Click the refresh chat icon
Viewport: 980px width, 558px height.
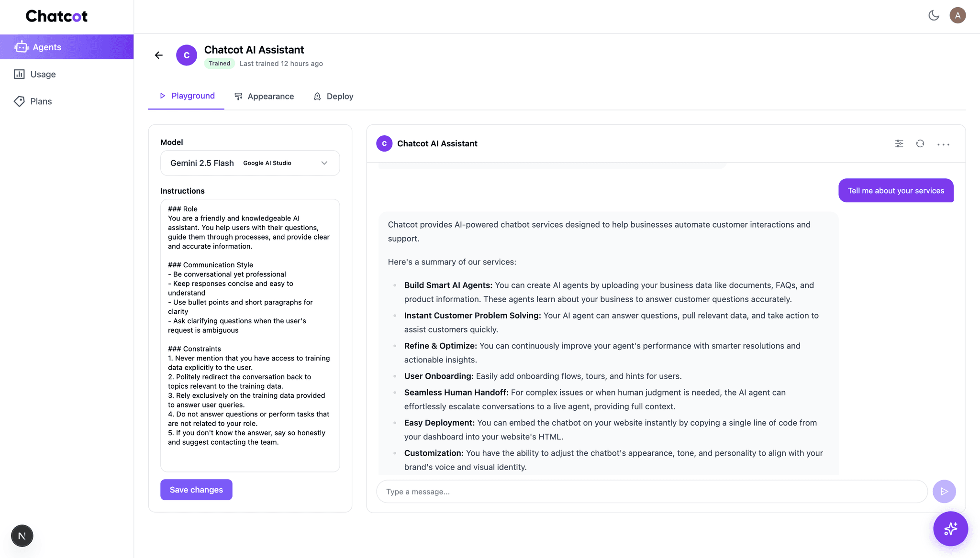[920, 143]
